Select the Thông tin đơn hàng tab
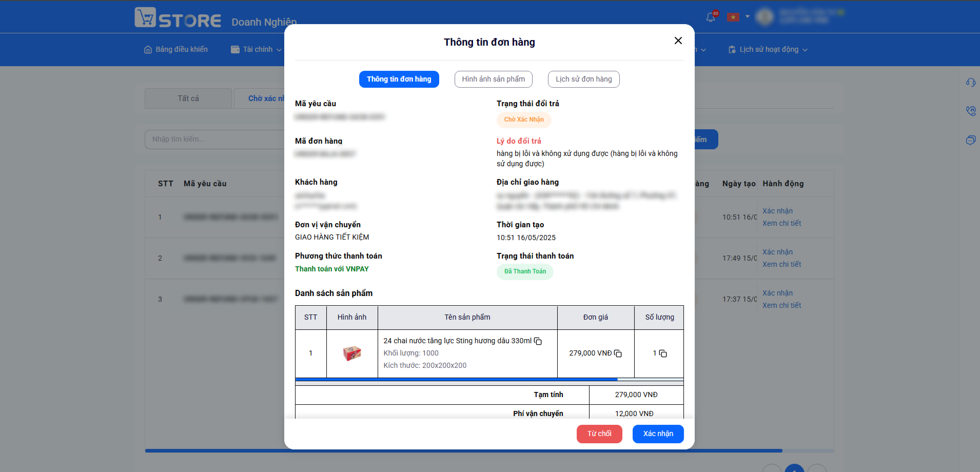This screenshot has width=980, height=472. pos(399,79)
